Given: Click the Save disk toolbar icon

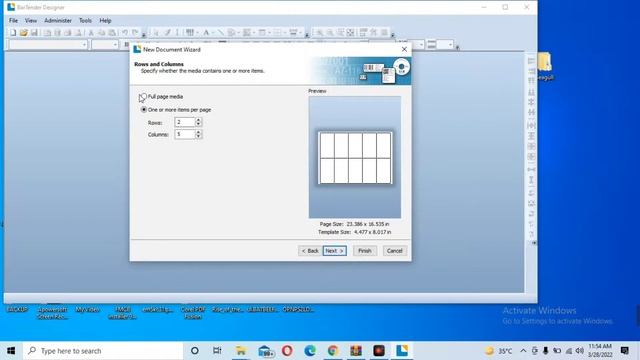Looking at the screenshot, I should [34, 33].
